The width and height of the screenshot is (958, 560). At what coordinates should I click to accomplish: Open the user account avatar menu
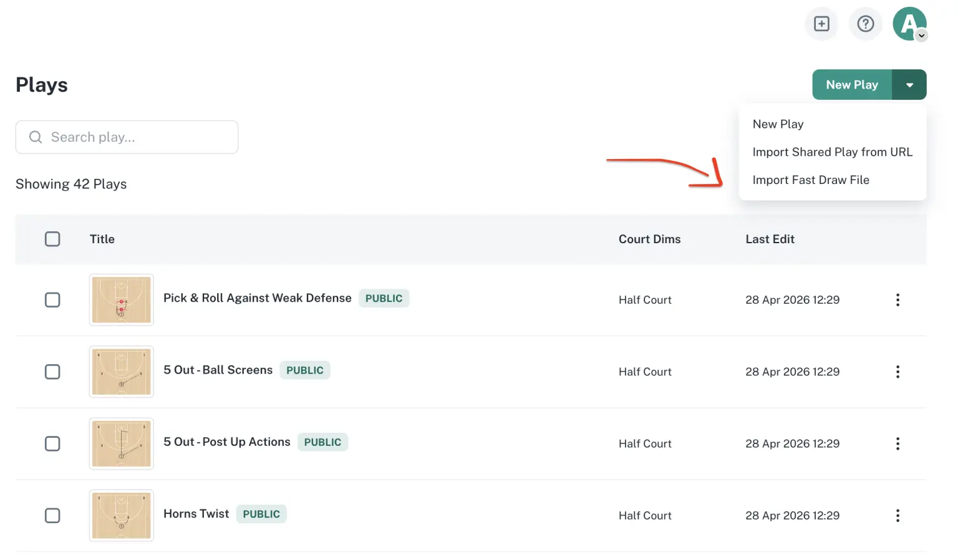(x=910, y=24)
